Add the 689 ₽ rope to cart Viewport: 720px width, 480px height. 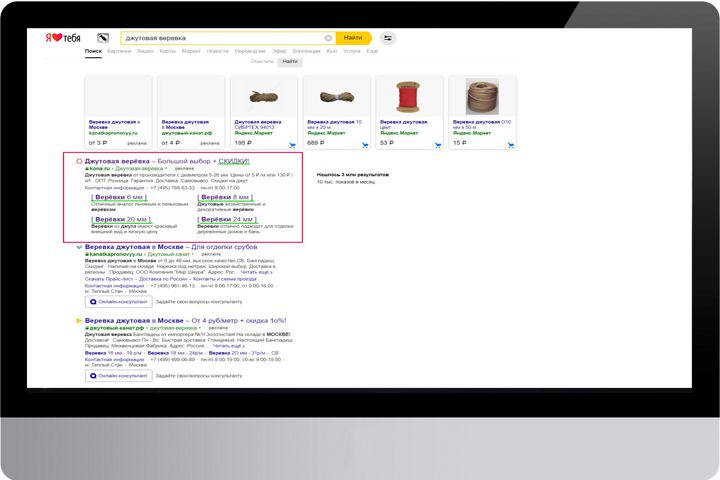point(365,145)
